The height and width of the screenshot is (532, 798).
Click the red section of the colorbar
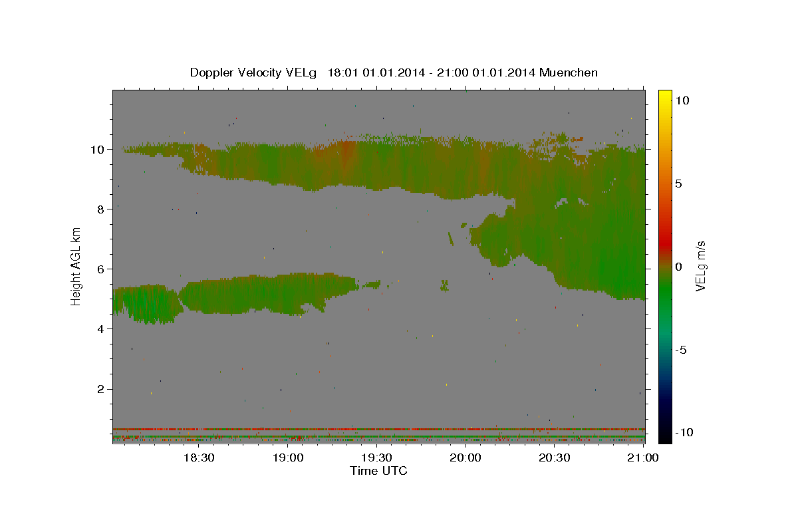pos(664,243)
